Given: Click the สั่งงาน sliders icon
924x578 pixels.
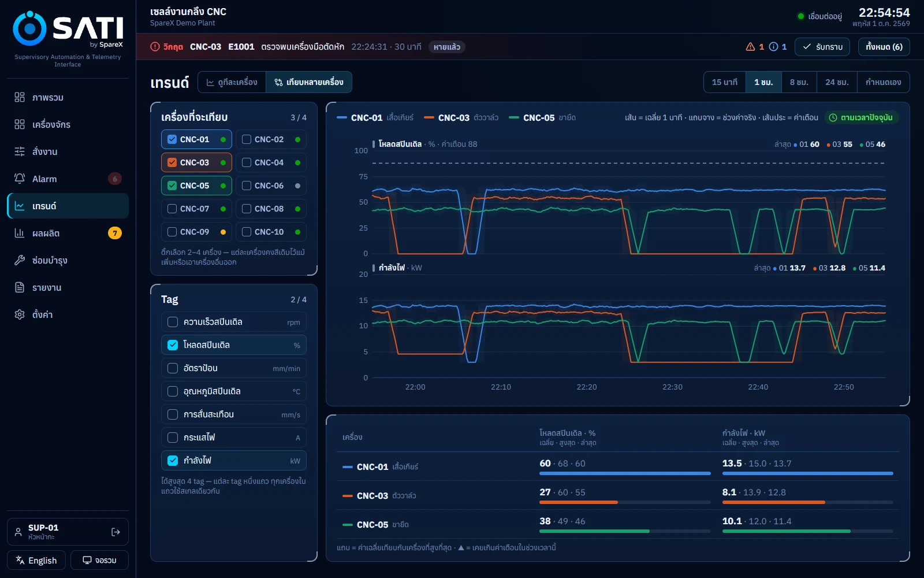Looking at the screenshot, I should point(20,151).
